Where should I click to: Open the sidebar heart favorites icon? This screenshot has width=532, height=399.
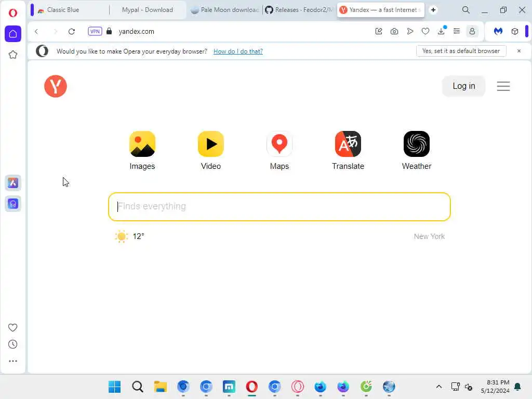pos(13,327)
